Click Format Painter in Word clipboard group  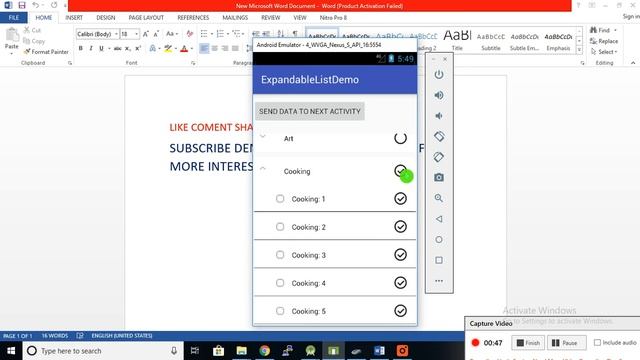(46, 52)
